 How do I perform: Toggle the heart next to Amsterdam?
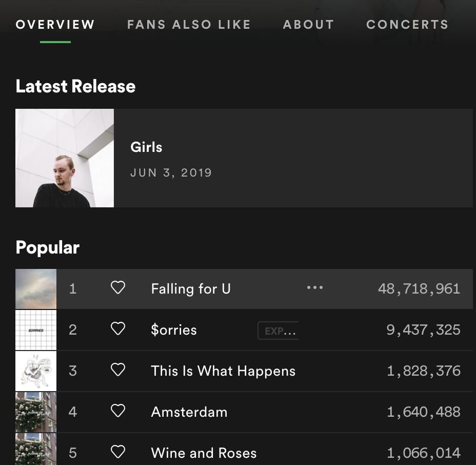click(x=118, y=412)
